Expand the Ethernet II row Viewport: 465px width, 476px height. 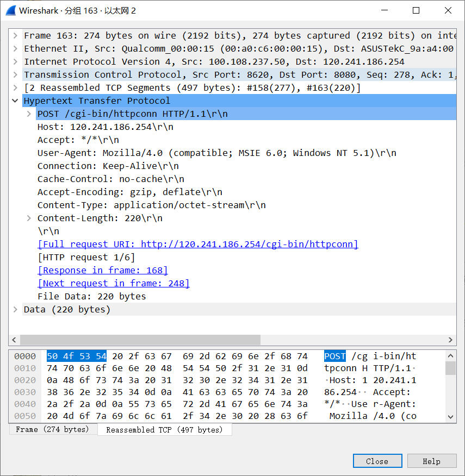[x=15, y=48]
